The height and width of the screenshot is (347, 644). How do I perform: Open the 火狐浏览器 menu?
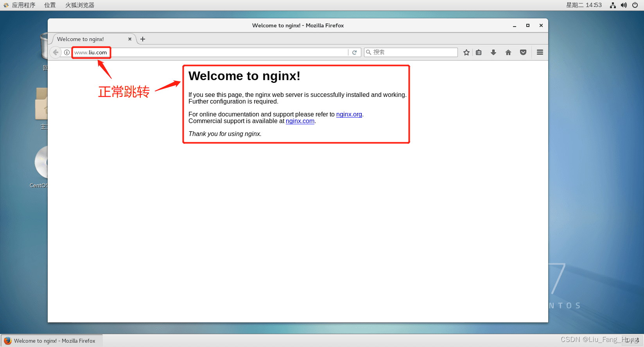(x=80, y=5)
